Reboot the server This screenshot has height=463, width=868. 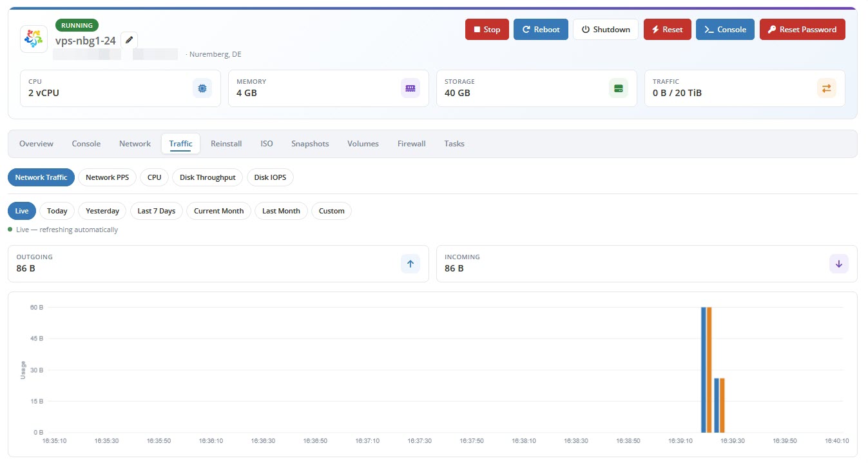click(541, 30)
